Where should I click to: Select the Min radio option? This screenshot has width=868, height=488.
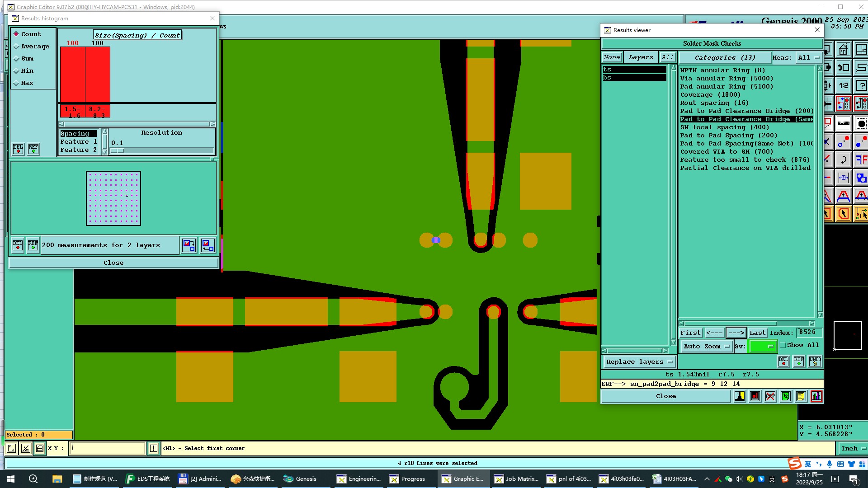click(x=24, y=70)
